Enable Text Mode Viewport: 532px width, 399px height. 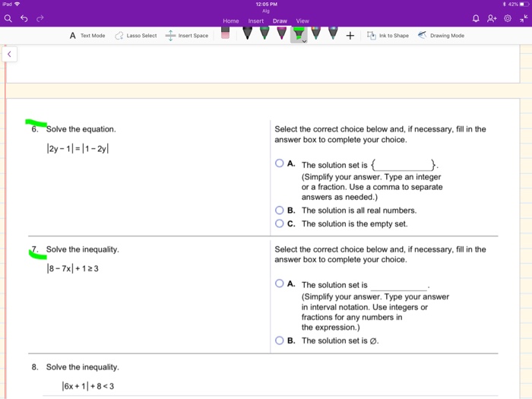(x=87, y=36)
